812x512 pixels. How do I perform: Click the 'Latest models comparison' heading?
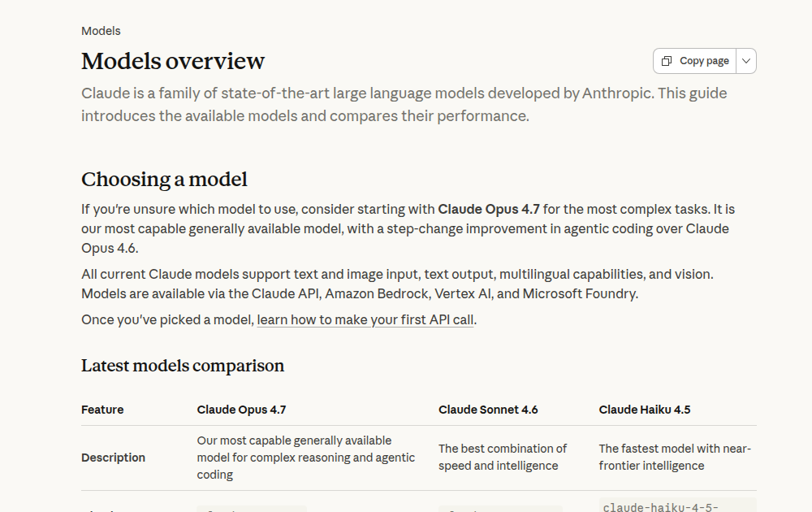click(183, 366)
